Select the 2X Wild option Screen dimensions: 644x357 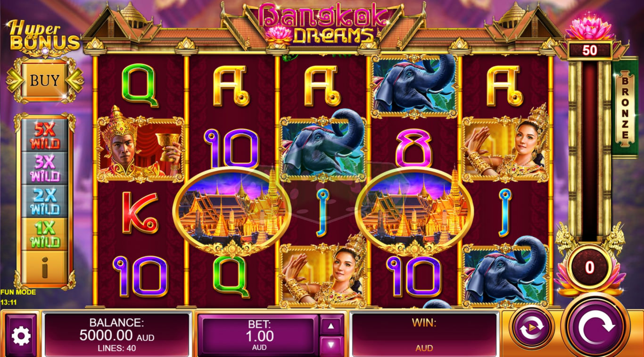tap(45, 201)
